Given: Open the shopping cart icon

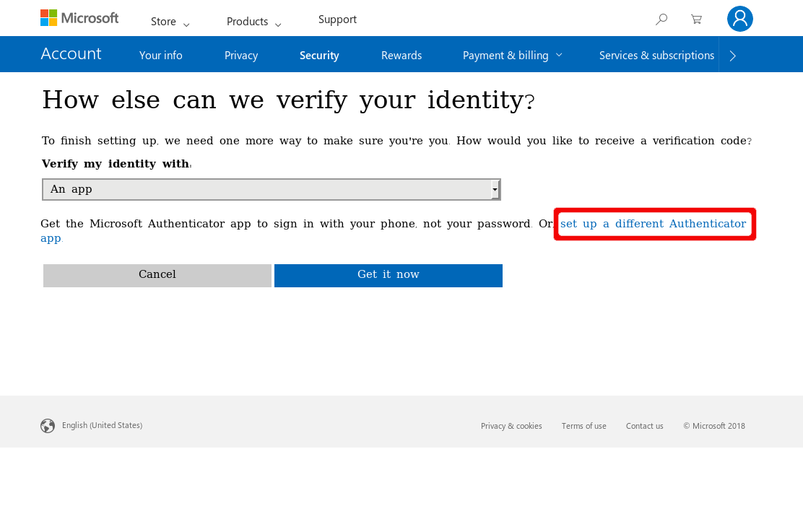Looking at the screenshot, I should click(x=696, y=19).
